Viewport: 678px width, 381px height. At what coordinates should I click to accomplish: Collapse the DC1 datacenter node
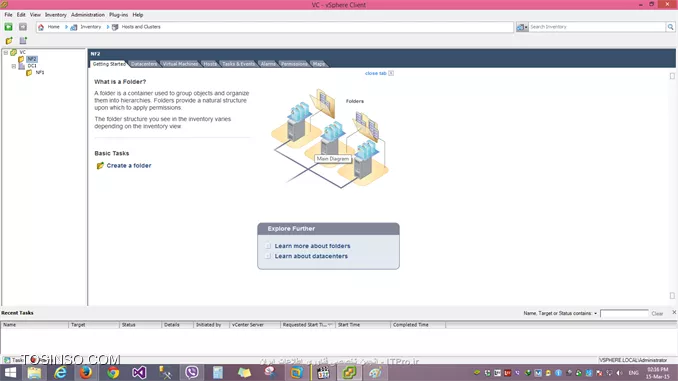pyautogui.click(x=14, y=66)
